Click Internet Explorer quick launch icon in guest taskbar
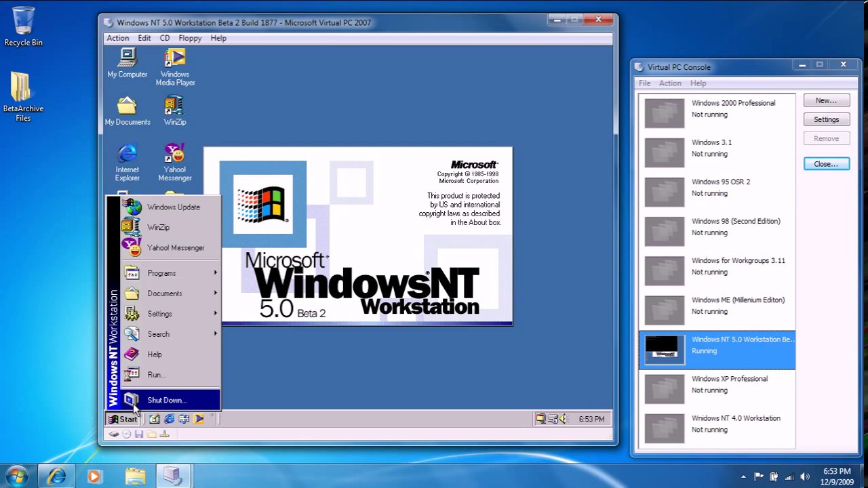Viewport: 868px width, 488px height. click(x=170, y=419)
